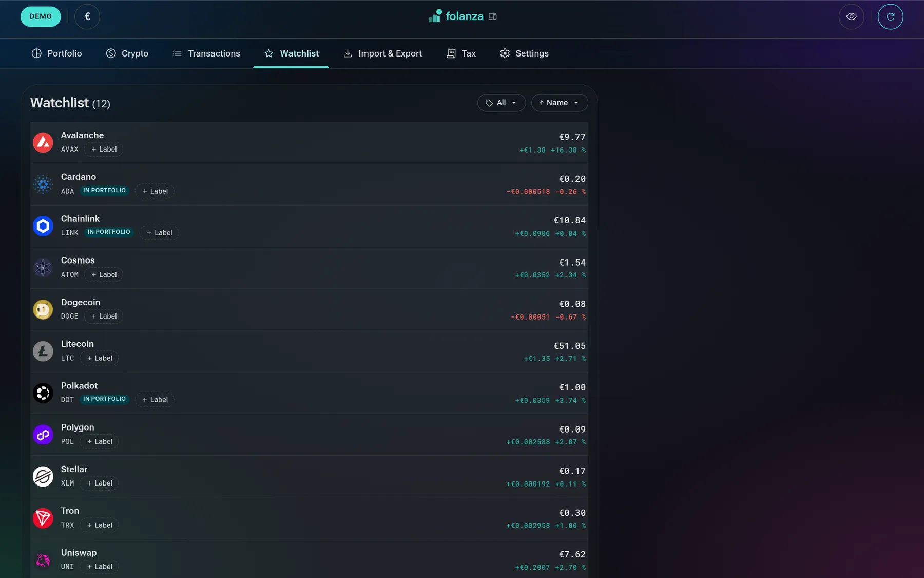Add a label to Stellar
This screenshot has height=578, width=924.
point(99,483)
